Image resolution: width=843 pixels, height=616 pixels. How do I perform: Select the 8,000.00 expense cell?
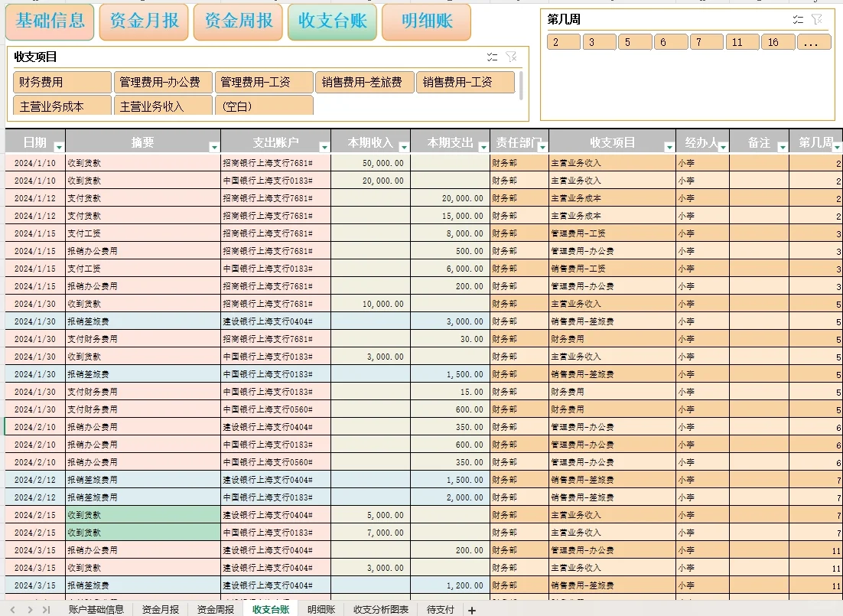[450, 233]
